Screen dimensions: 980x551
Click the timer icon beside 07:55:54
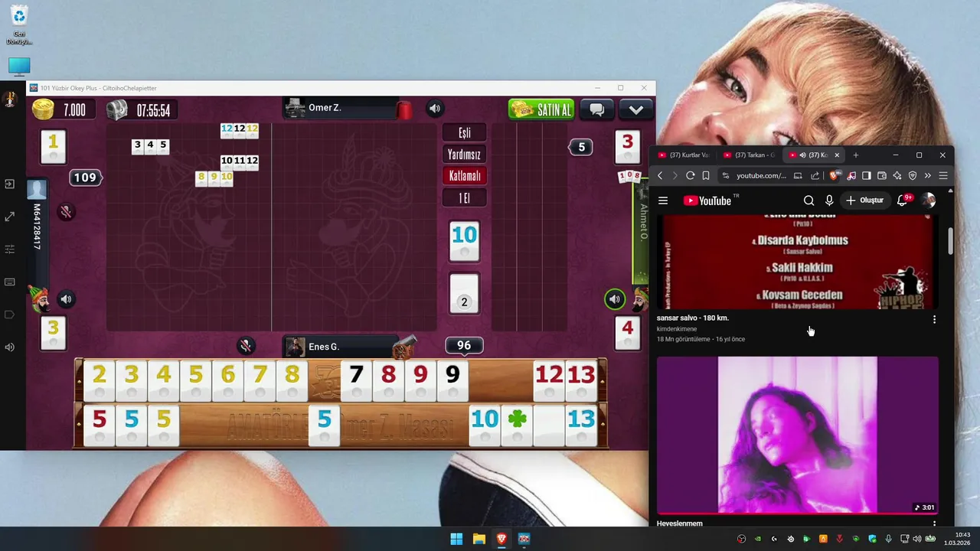pyautogui.click(x=116, y=109)
